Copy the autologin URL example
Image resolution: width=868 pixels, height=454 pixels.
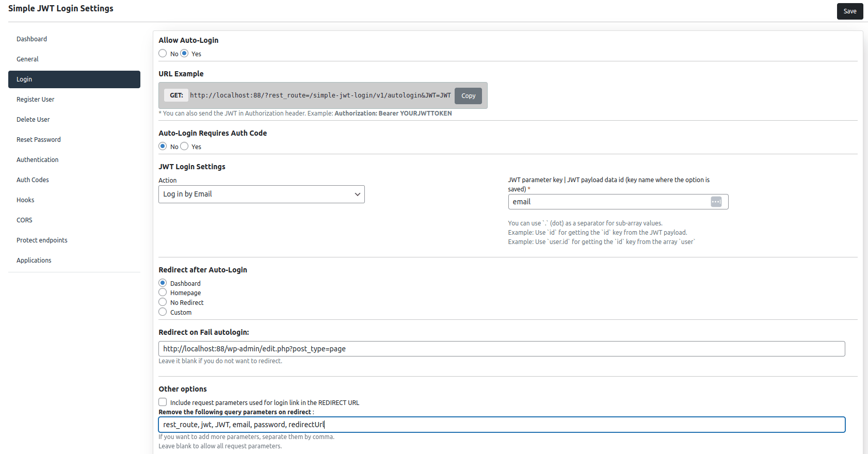pos(468,95)
